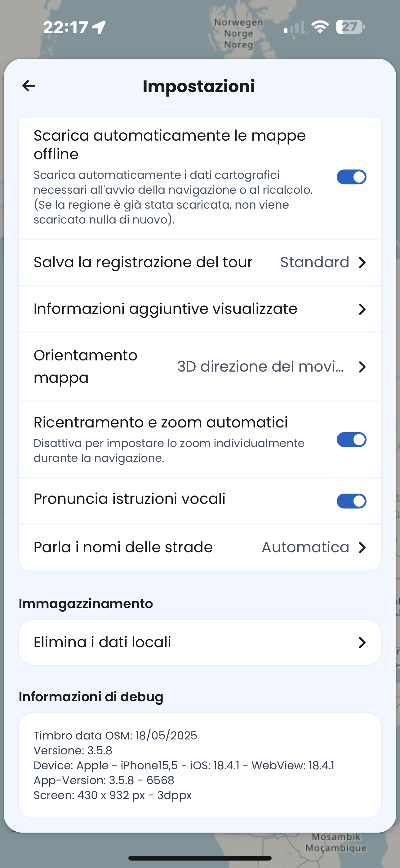Viewport: 400px width, 868px height.
Task: Toggle Ricentramento e zoom automatici switch
Action: pyautogui.click(x=352, y=440)
